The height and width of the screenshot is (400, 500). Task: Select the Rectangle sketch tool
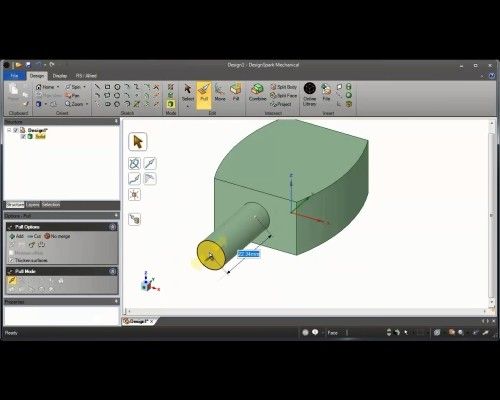point(107,87)
